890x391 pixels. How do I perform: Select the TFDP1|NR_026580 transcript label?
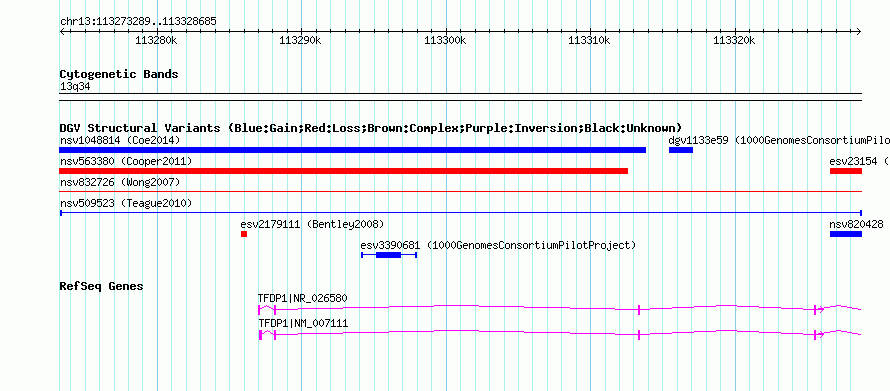pyautogui.click(x=303, y=298)
